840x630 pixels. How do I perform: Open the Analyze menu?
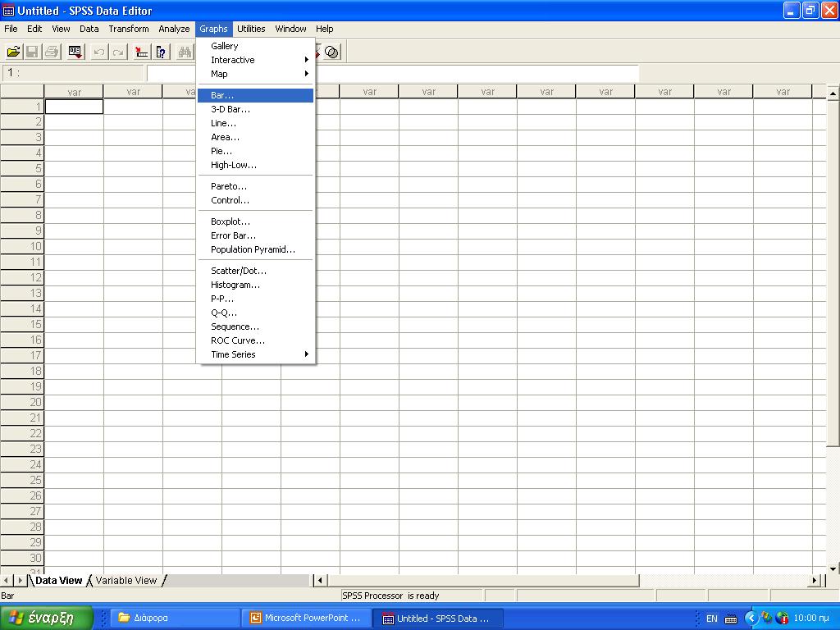click(174, 29)
